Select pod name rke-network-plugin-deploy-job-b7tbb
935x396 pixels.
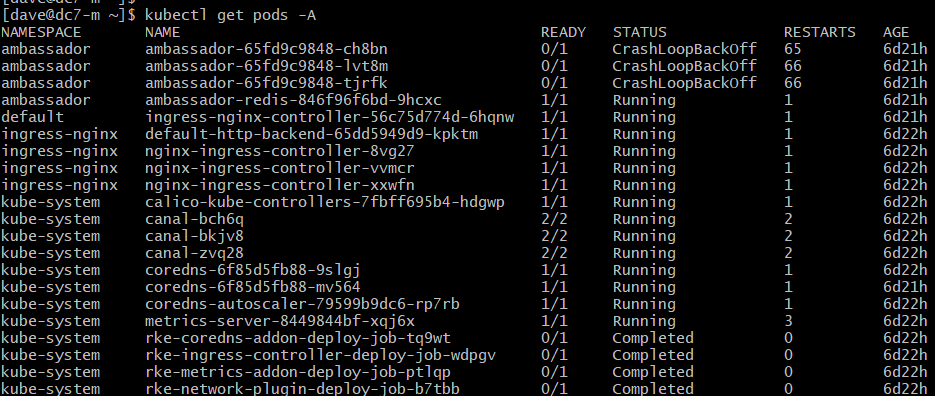302,389
